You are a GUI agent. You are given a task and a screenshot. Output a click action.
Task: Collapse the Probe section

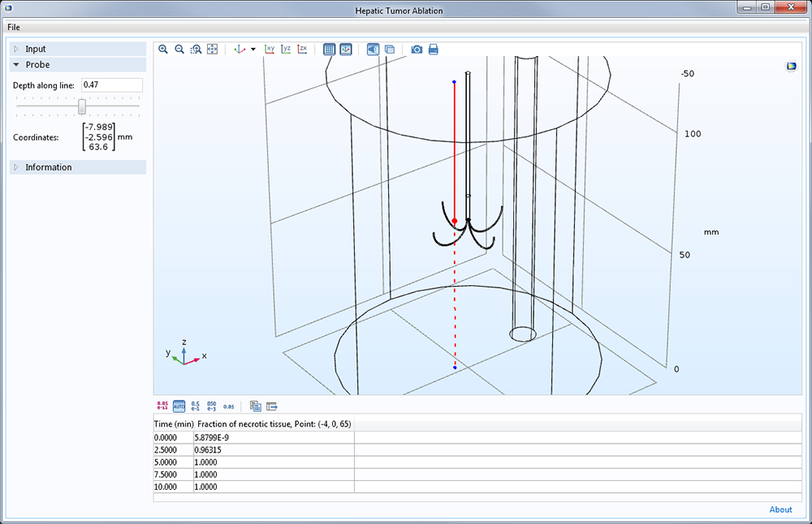[37, 64]
